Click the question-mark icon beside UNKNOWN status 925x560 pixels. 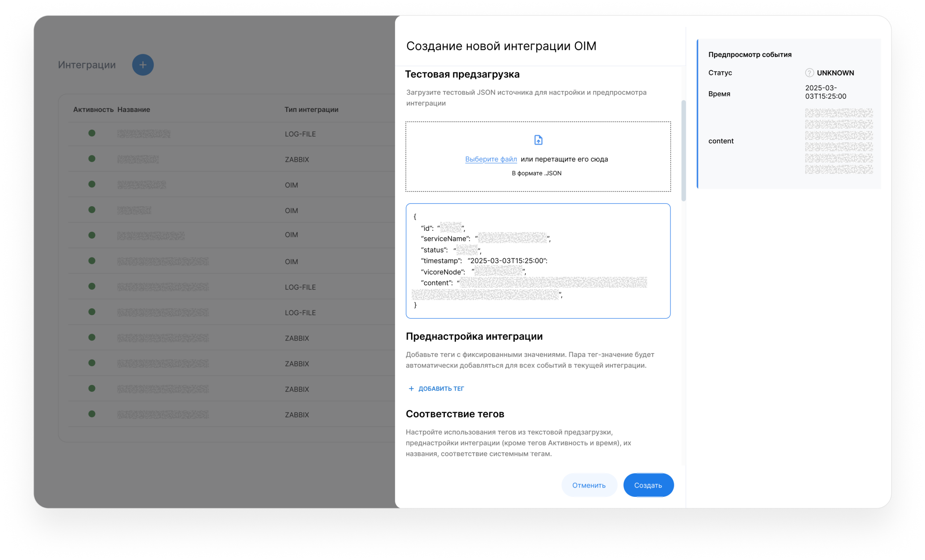tap(809, 73)
